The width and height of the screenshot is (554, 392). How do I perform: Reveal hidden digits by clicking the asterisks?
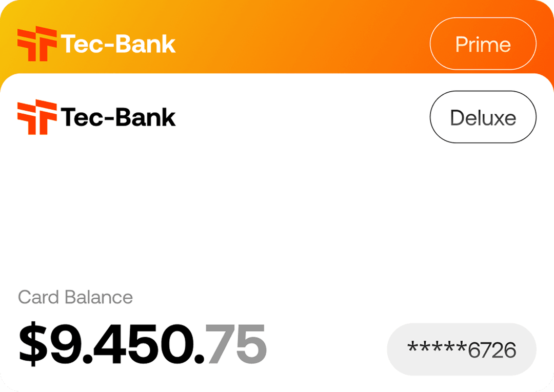(437, 349)
